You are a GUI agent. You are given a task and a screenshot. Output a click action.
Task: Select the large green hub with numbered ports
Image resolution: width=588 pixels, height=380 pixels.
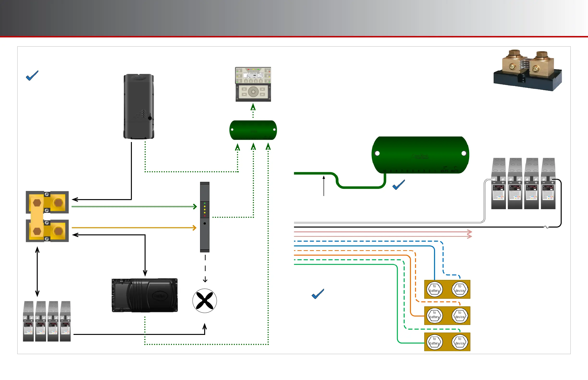coord(420,155)
